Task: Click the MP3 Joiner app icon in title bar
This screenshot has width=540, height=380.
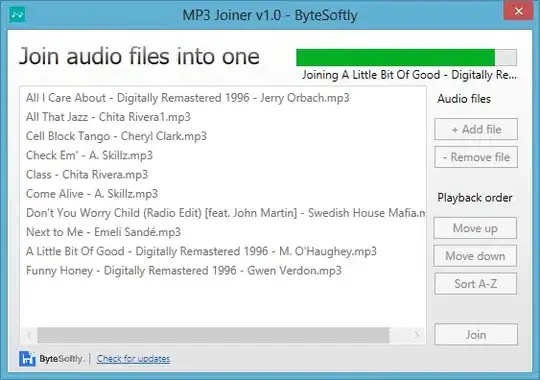Action: point(17,15)
